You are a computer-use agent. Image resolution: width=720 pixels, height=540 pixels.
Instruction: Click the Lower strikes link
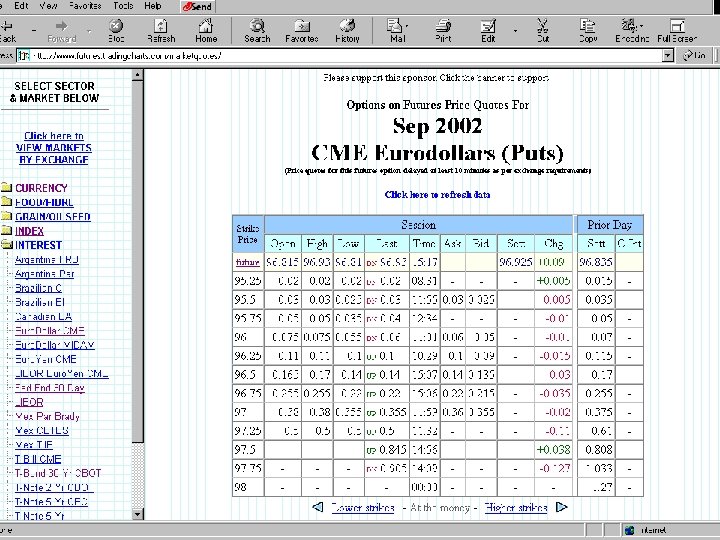pos(363,508)
